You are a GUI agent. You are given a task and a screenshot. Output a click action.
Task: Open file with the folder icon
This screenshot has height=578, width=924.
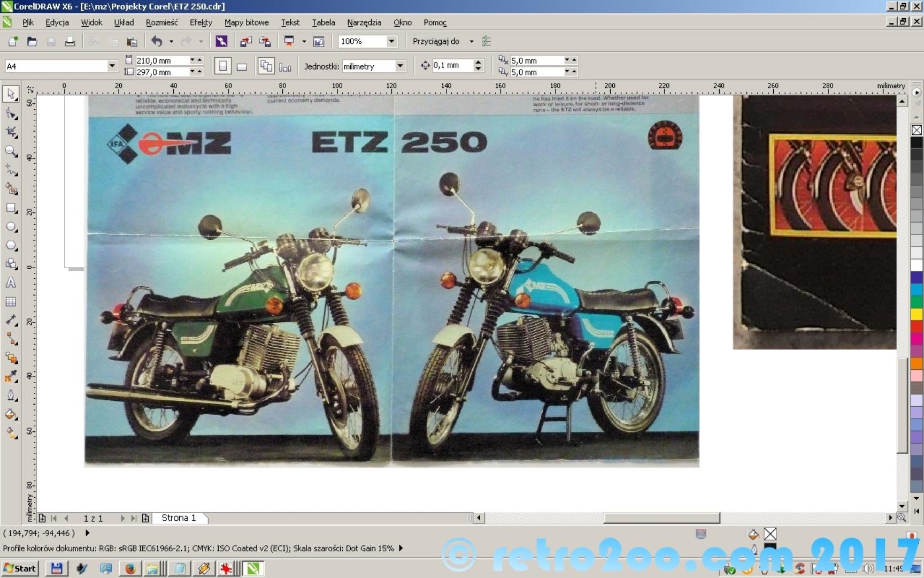point(32,41)
